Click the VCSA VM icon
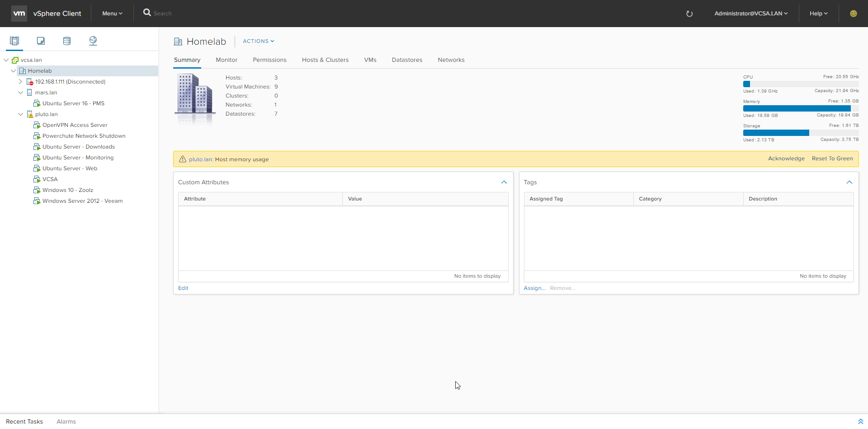Image resolution: width=868 pixels, height=429 pixels. (37, 179)
